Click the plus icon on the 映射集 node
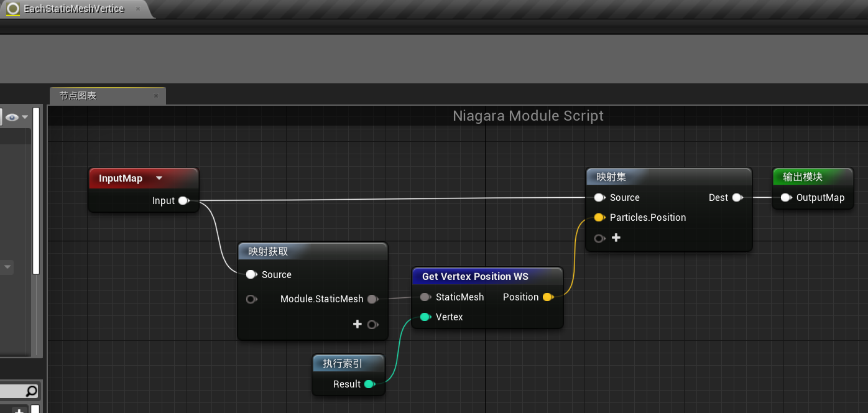The image size is (868, 413). (x=616, y=238)
